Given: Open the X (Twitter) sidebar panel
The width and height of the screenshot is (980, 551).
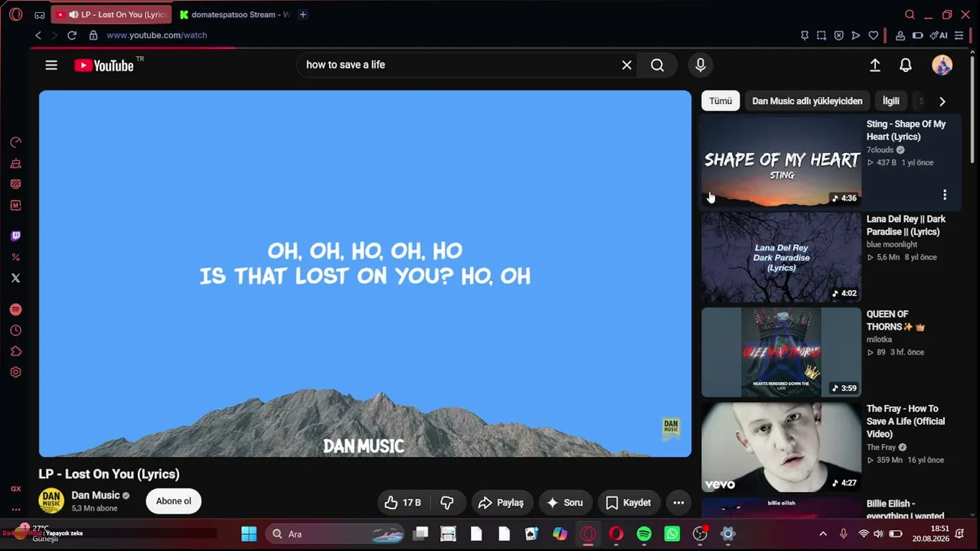Looking at the screenshot, I should pos(15,278).
